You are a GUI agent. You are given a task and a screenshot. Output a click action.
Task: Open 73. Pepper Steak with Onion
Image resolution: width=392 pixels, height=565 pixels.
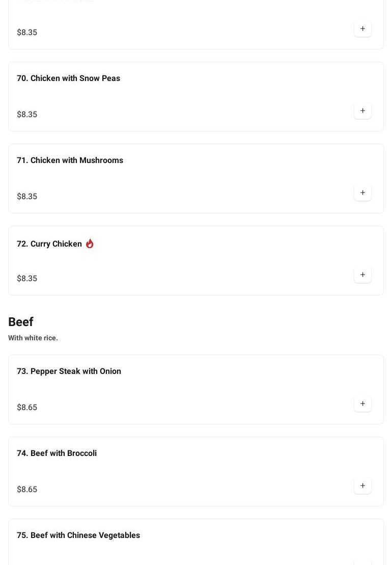point(69,371)
